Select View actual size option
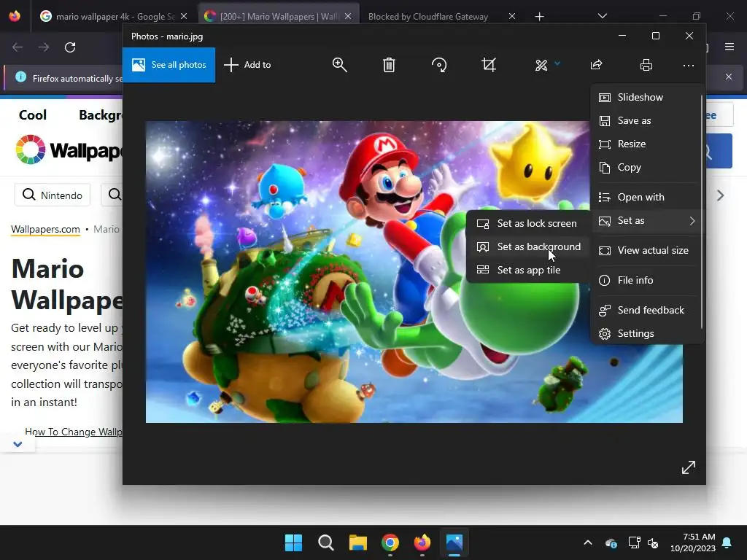This screenshot has height=560, width=747. click(646, 251)
